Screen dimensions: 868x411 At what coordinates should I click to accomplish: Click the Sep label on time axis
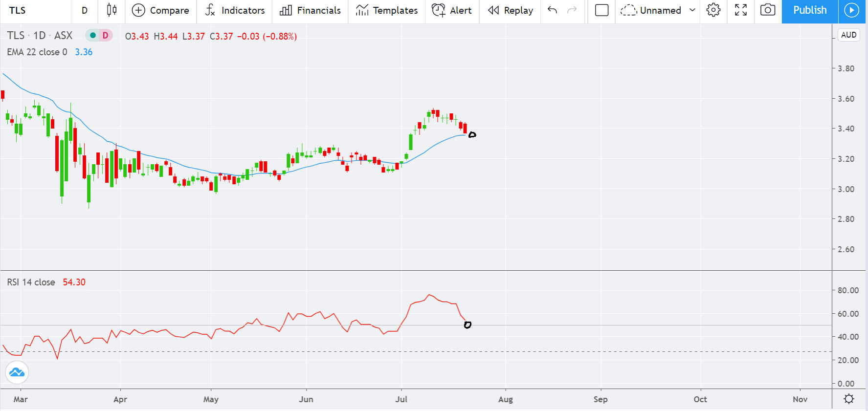[x=601, y=399]
